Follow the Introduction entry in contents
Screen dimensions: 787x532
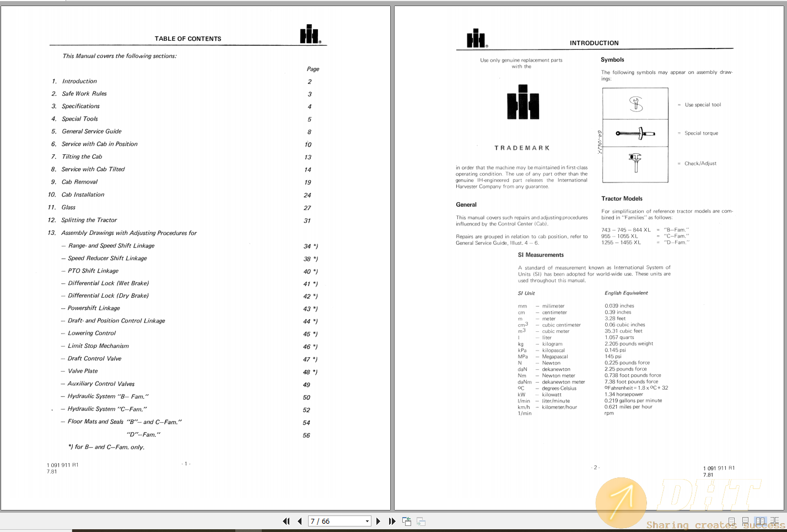(79, 81)
